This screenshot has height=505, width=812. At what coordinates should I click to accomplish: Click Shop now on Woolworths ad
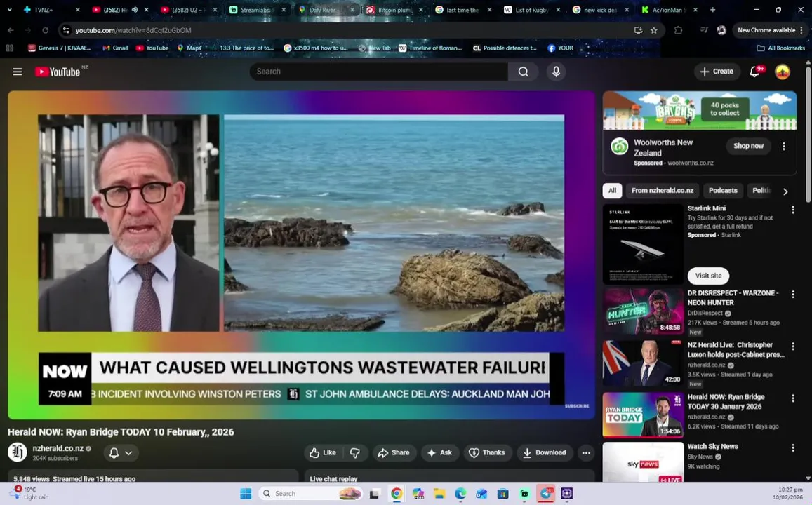click(748, 146)
